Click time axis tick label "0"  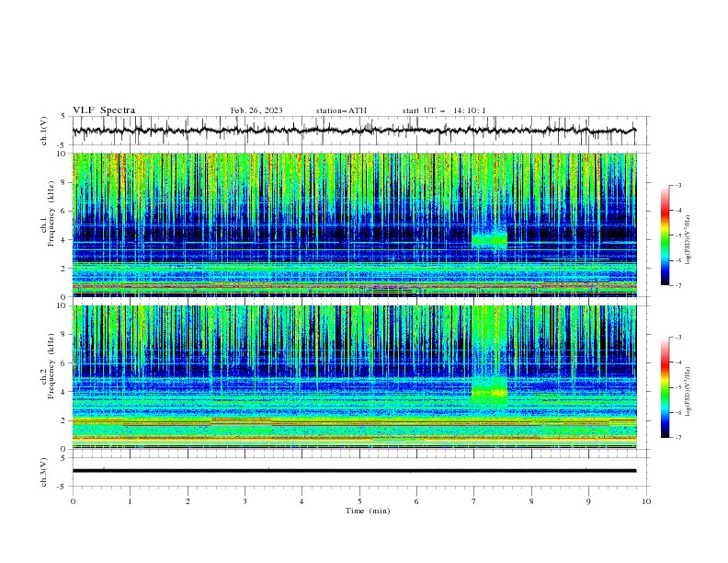pos(73,501)
